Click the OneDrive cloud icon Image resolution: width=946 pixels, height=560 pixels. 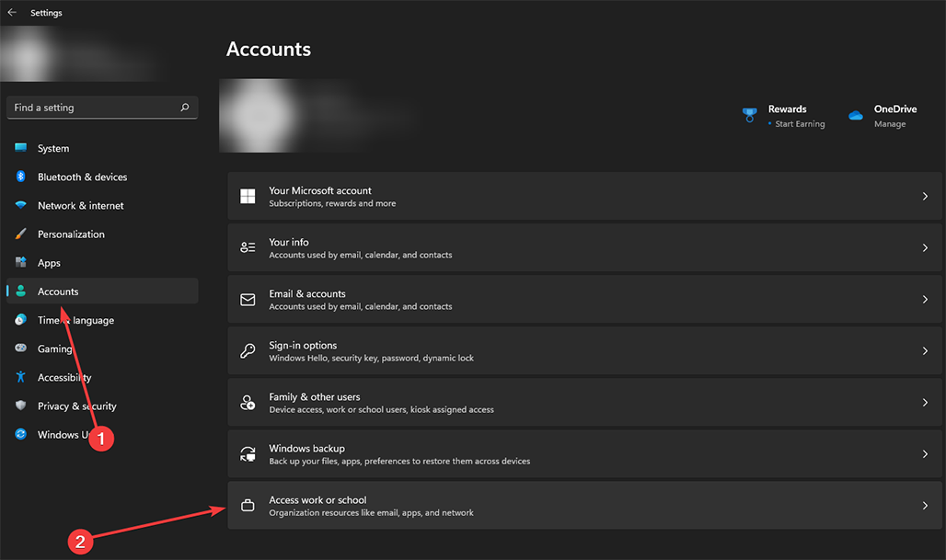[854, 114]
